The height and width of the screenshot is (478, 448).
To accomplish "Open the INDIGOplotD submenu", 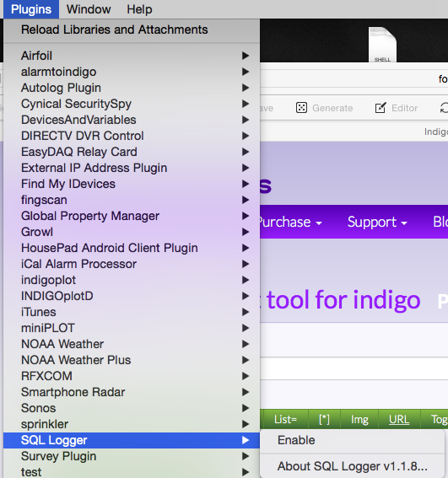I will pos(132,296).
